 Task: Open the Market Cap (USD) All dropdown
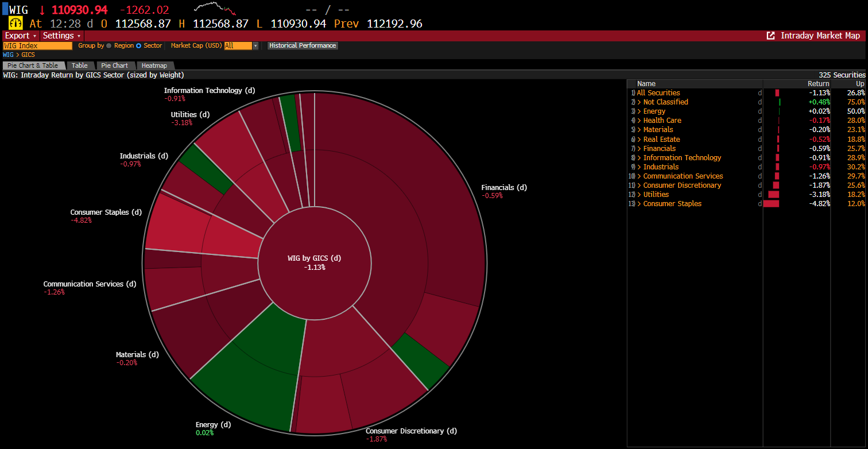tap(241, 46)
